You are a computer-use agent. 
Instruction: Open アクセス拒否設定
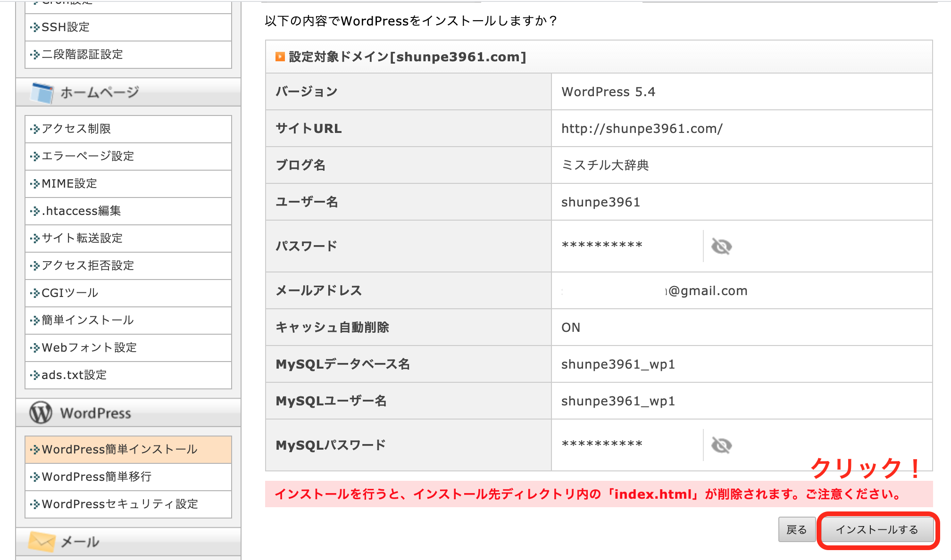(x=128, y=266)
